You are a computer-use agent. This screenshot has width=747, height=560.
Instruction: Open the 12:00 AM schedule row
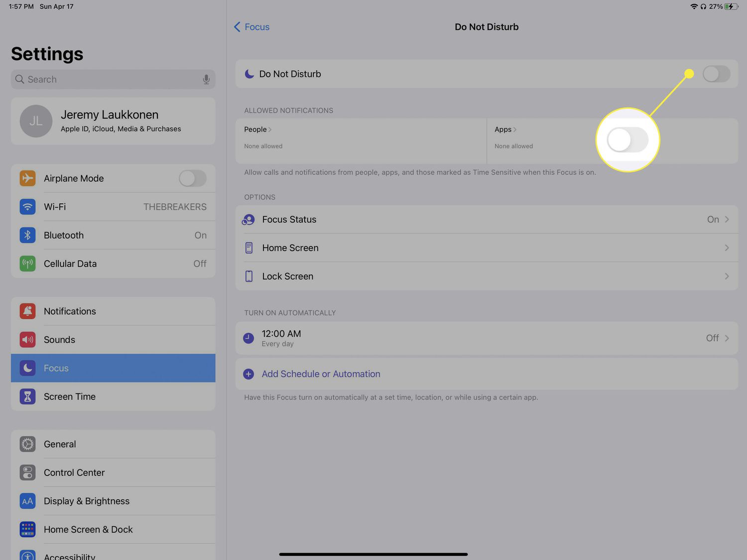click(486, 338)
